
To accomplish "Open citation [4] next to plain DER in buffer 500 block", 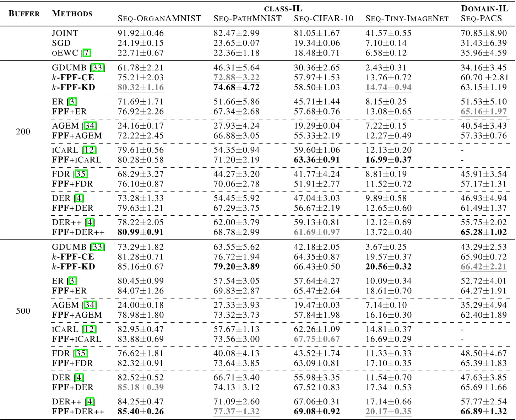I will (79, 377).
